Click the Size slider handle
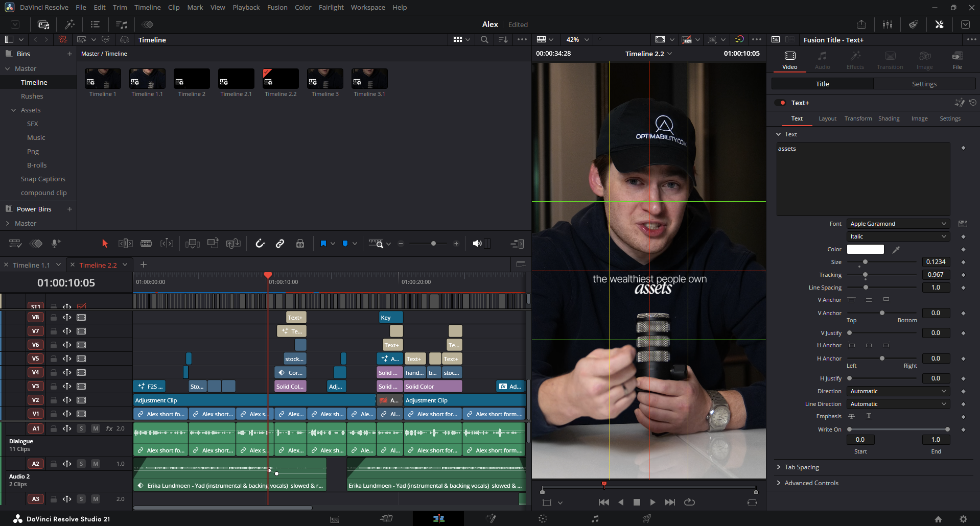The height and width of the screenshot is (526, 980). tap(865, 262)
